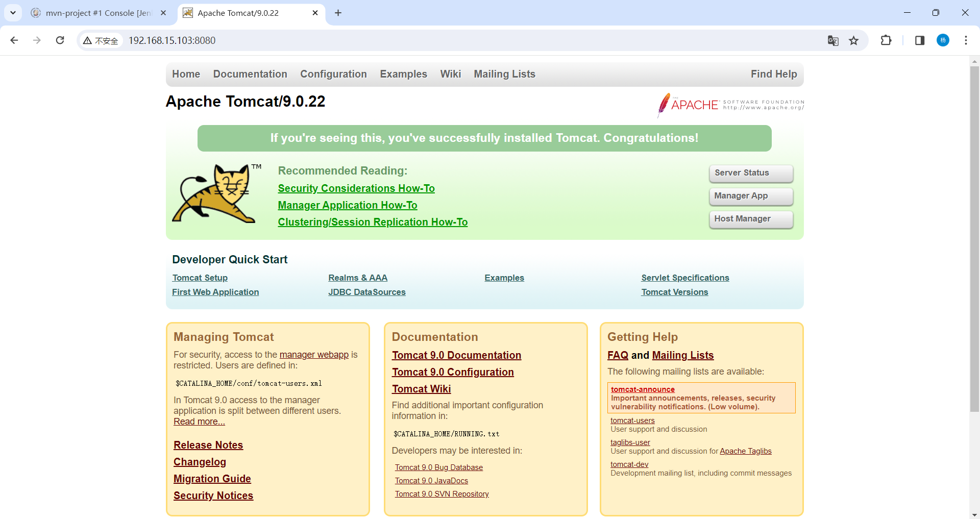The height and width of the screenshot is (519, 980).
Task: Open Tomcat Setup link
Action: 200,278
